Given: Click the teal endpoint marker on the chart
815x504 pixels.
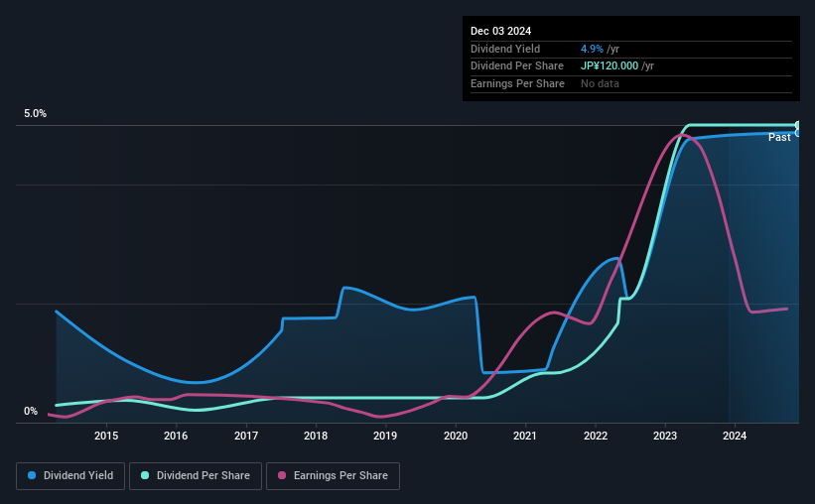Looking at the screenshot, I should coord(798,125).
